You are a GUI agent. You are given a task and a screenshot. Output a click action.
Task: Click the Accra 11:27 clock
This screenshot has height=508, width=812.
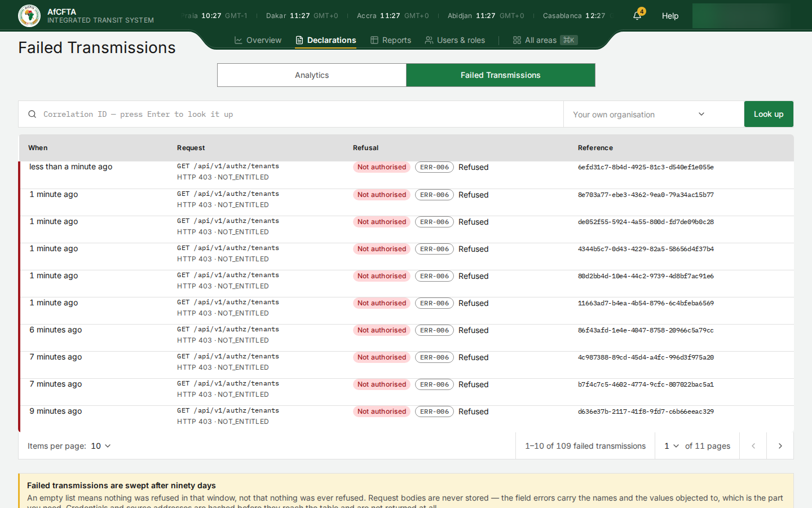pos(392,16)
